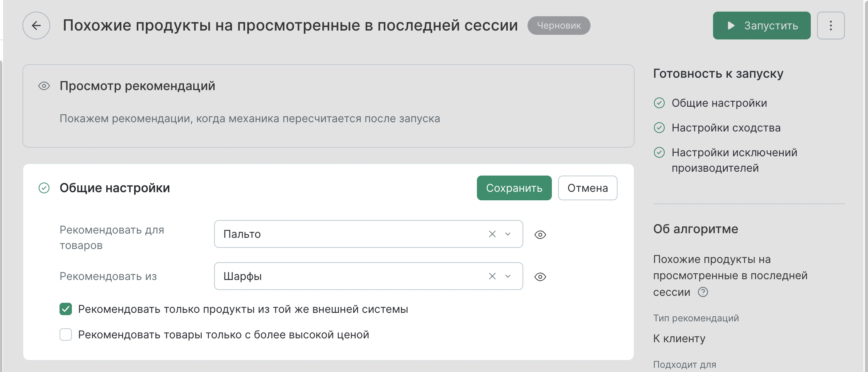868x372 pixels.
Task: Expand the Шарфы dropdown chevron
Action: click(x=508, y=276)
